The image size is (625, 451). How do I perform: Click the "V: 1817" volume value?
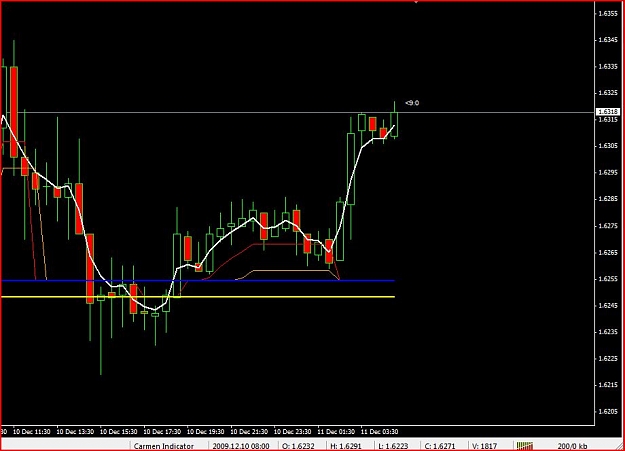click(484, 446)
